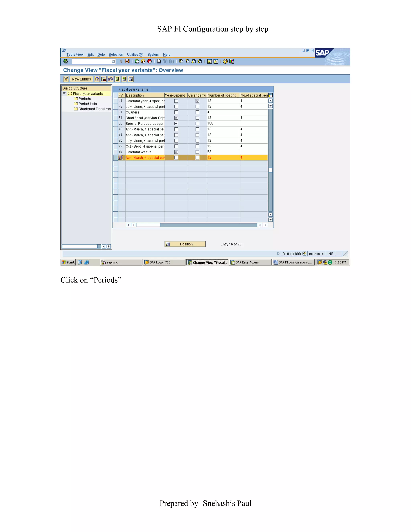Open the Period texts folder
411x532 pixels.
tap(85, 104)
